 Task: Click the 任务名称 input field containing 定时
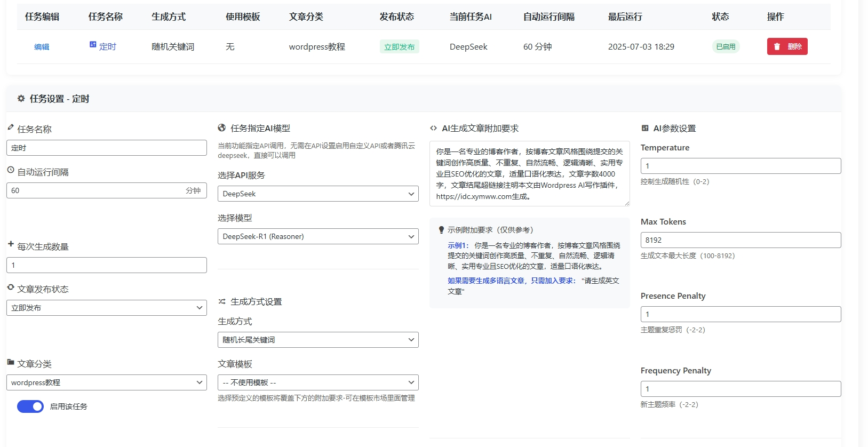[107, 148]
